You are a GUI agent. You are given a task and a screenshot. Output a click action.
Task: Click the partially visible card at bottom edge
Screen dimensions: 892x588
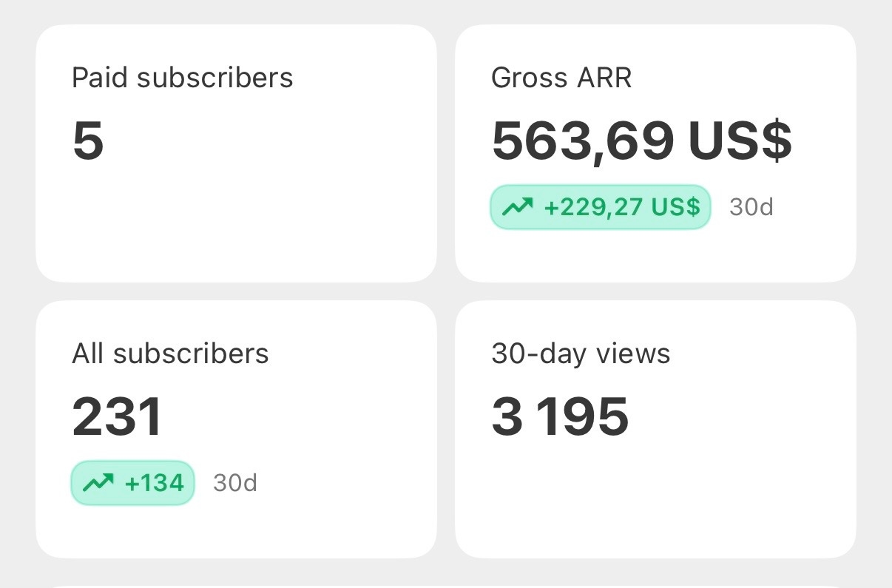(446, 584)
